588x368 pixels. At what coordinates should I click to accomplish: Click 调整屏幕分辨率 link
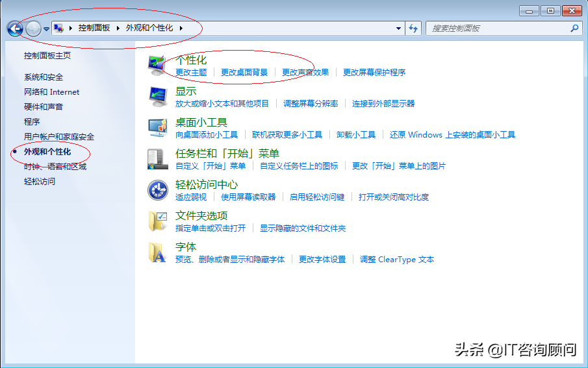311,103
